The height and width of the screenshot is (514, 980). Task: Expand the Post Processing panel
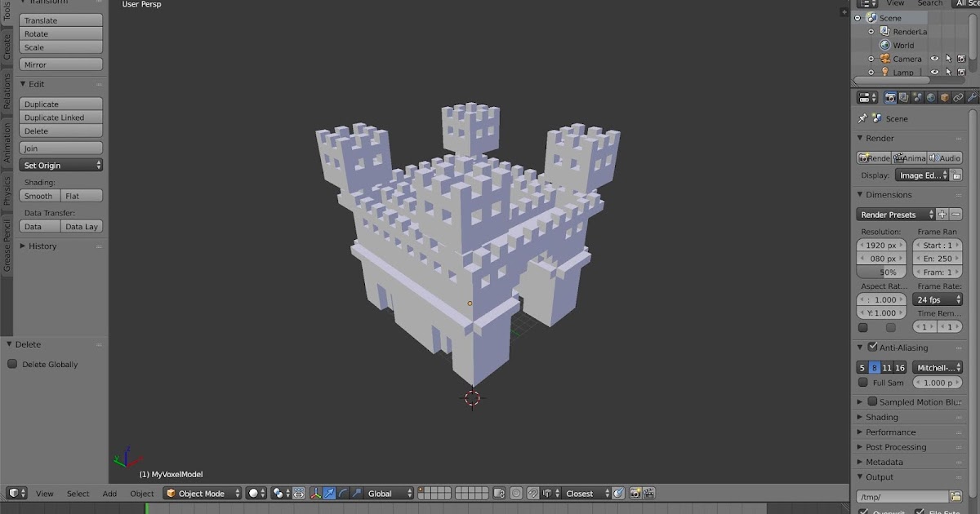click(x=896, y=447)
